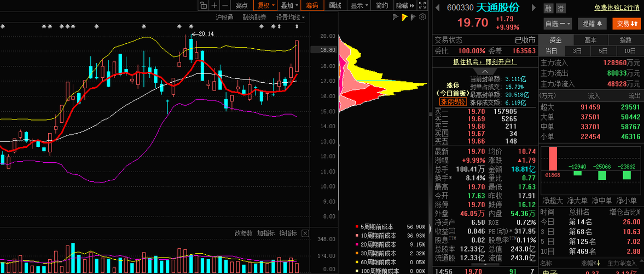
Task: Select the 当日 period tab
Action: tap(551, 51)
